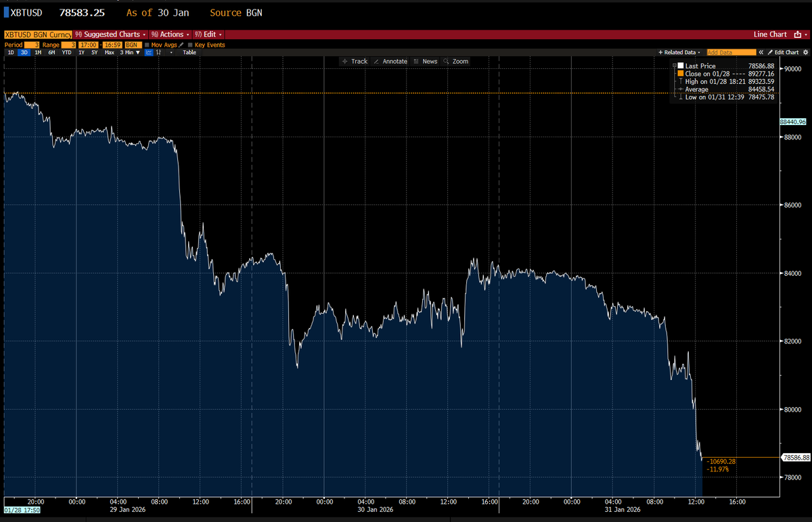Image resolution: width=812 pixels, height=522 pixels.
Task: Collapse panel with double-chevron icon
Action: [761, 52]
